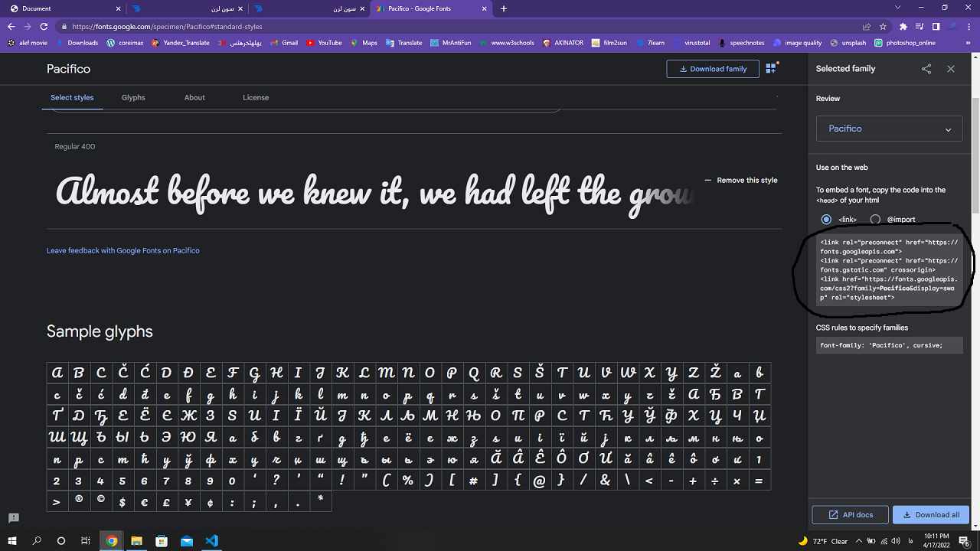Select the <link> embed radio option
This screenshot has width=980, height=551.
(x=826, y=220)
